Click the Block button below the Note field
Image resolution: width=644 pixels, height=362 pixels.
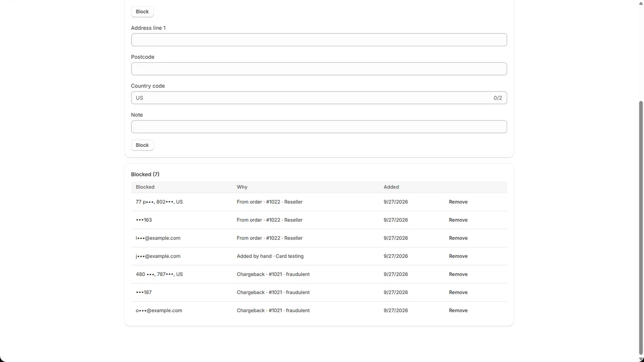[x=142, y=145]
